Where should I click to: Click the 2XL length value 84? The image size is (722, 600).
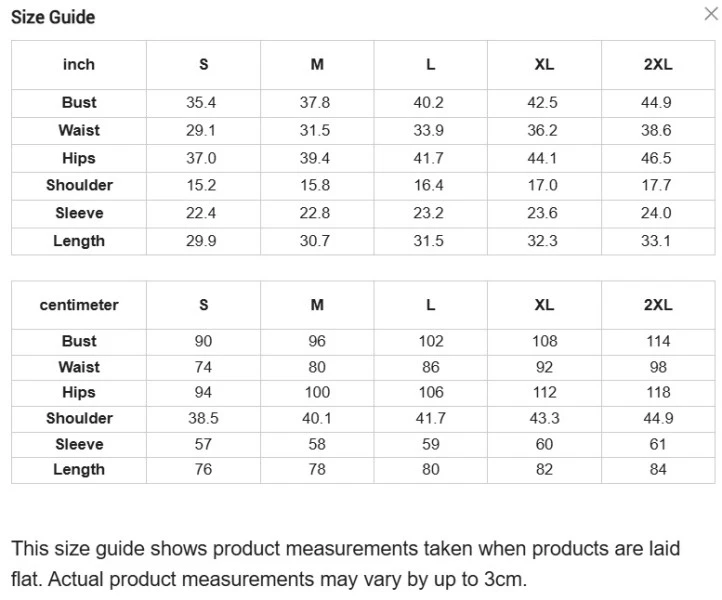(x=658, y=469)
